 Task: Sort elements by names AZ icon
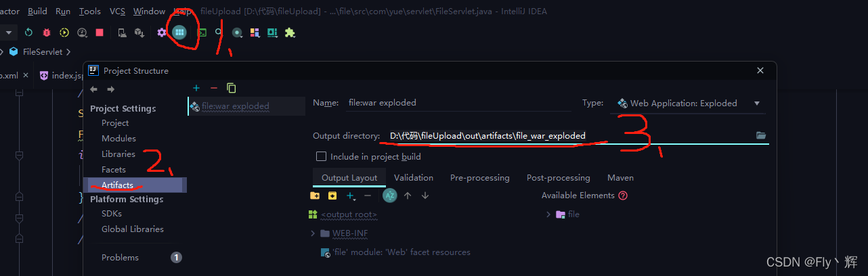pos(389,195)
